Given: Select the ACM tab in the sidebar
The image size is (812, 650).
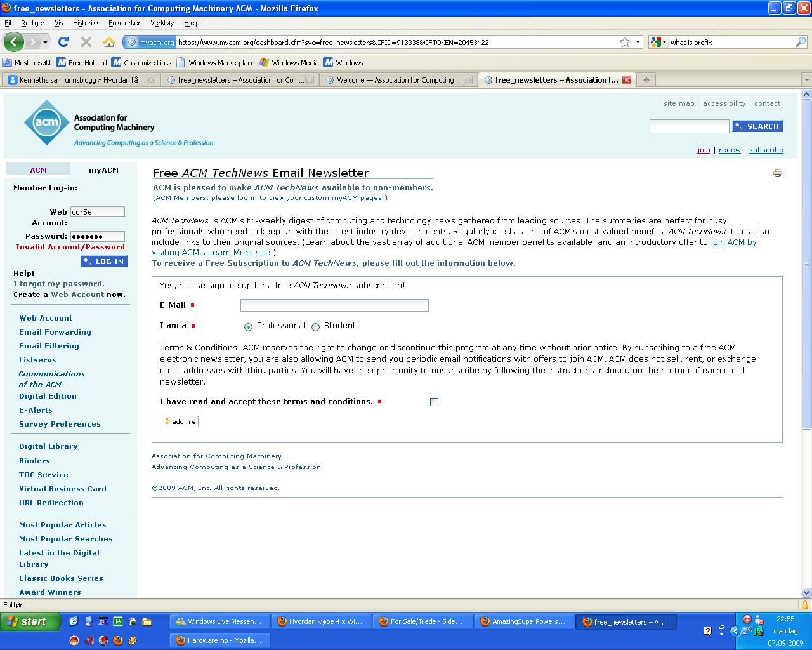Looking at the screenshot, I should [39, 170].
